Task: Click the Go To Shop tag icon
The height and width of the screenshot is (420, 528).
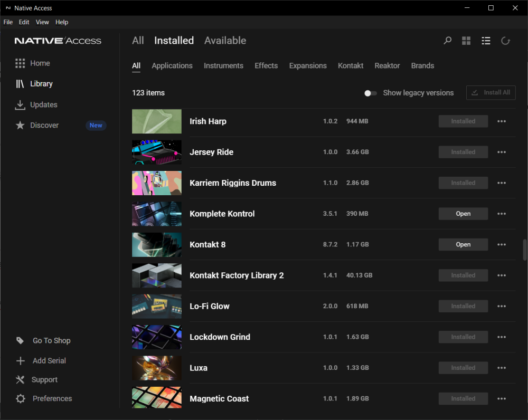Action: (20, 340)
